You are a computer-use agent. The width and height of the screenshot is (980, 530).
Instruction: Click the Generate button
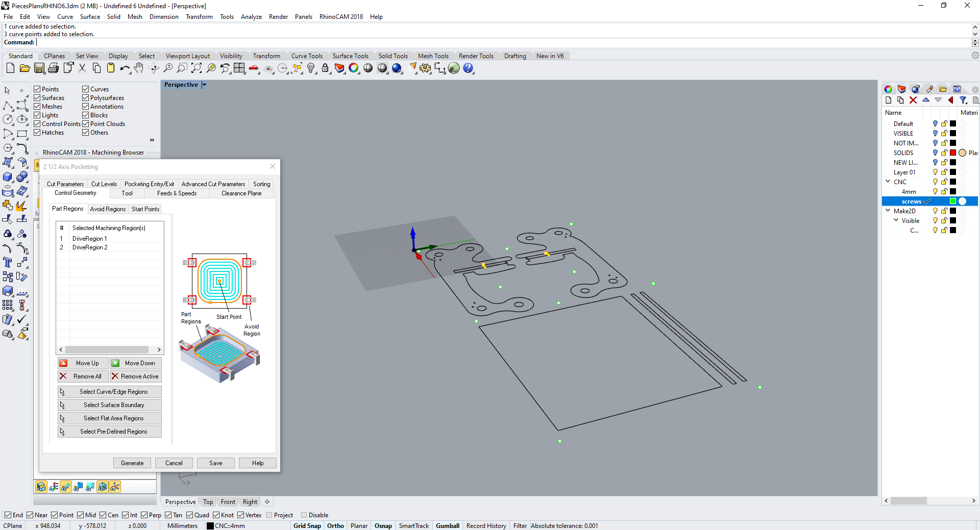(132, 463)
